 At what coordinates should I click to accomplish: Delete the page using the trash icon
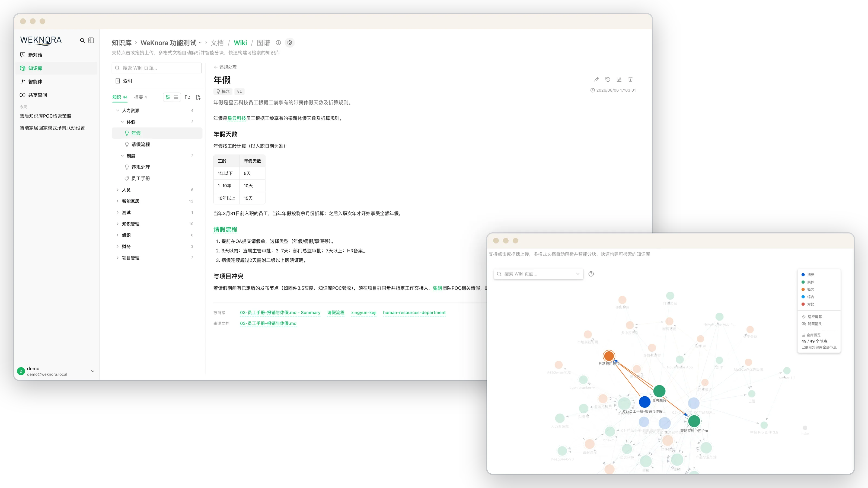630,79
